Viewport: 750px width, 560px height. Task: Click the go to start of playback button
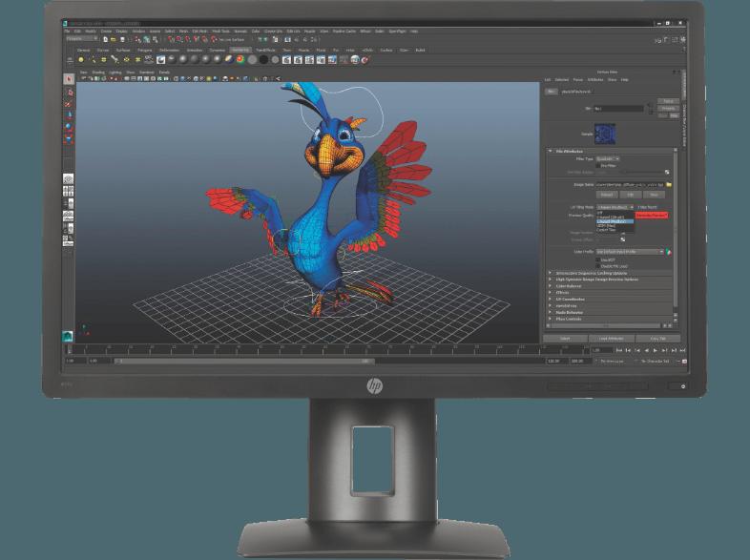[x=619, y=350]
